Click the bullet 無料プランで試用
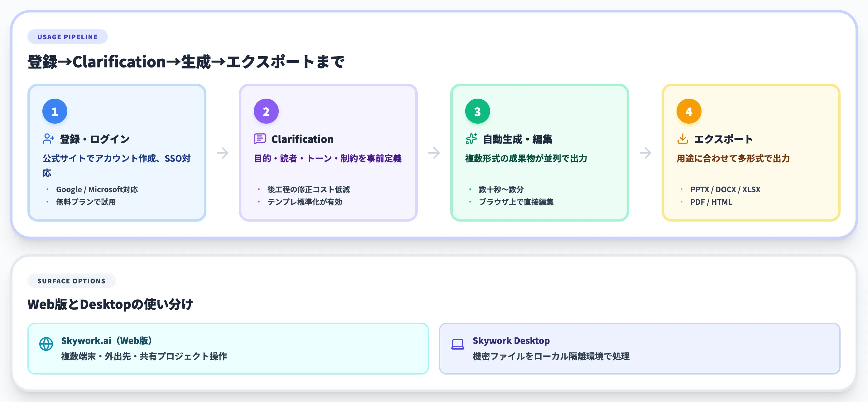Screen dimensions: 868x402 [86, 202]
